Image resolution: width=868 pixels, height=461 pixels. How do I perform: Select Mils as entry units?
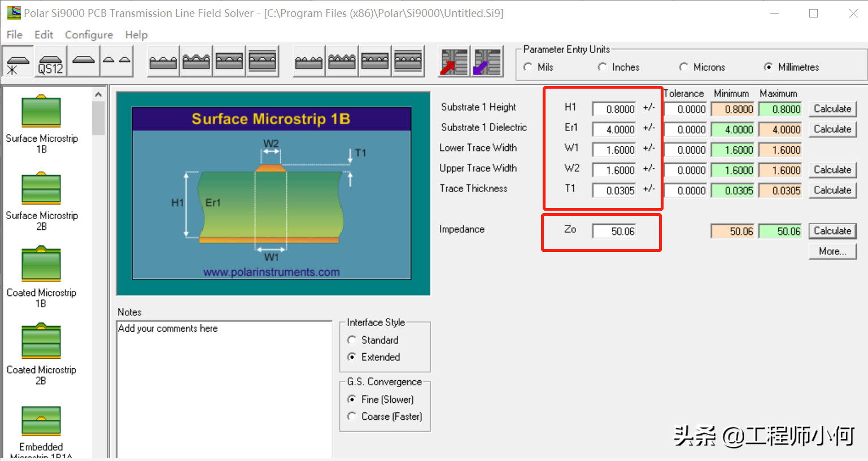[539, 67]
